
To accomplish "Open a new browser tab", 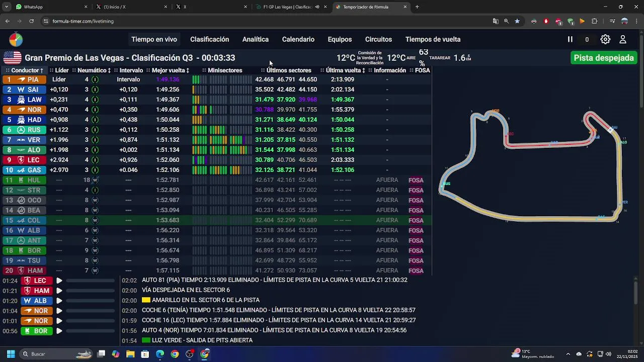I will [417, 7].
